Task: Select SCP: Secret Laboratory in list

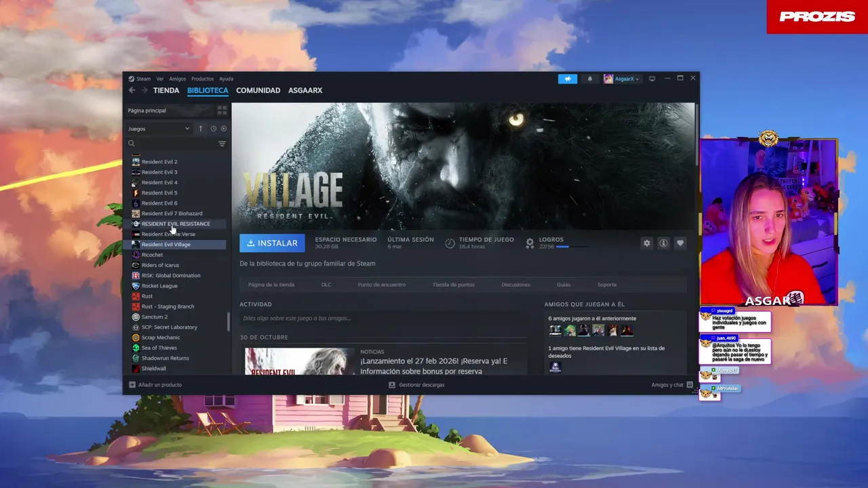Action: pyautogui.click(x=178, y=327)
